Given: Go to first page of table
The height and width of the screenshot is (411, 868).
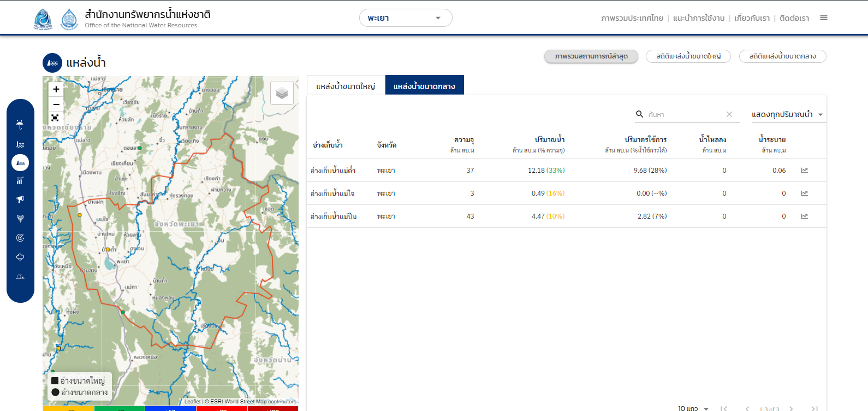Looking at the screenshot, I should (x=724, y=408).
